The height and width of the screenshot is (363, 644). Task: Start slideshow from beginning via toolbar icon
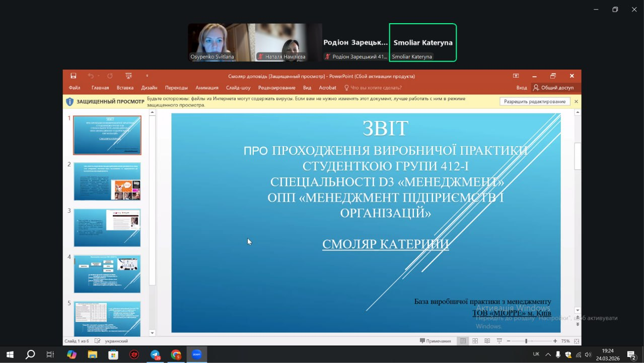point(128,76)
